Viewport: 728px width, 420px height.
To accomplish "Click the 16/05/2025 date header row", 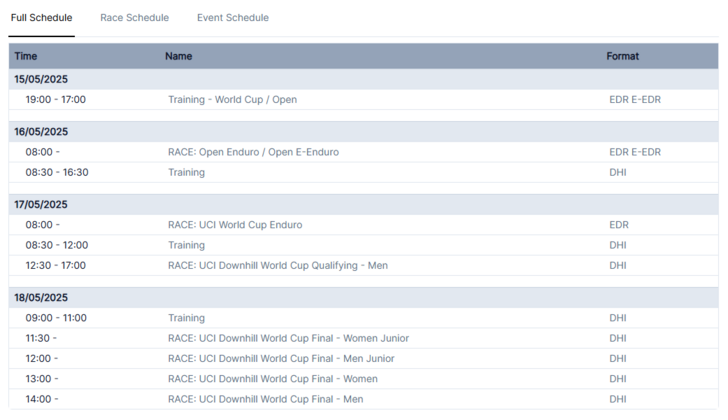I will pyautogui.click(x=41, y=131).
